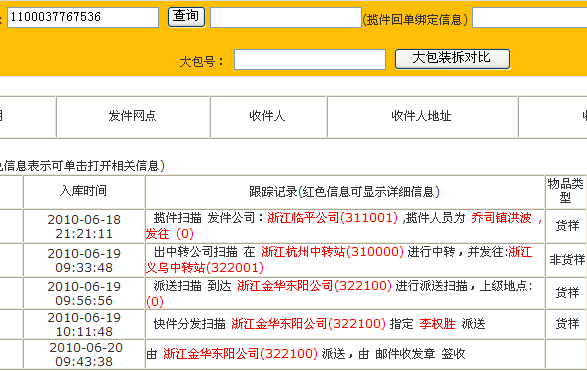Screen dimensions: 587x371
Task: Click the field right of 揽件回单绑定信息
Action: pos(529,17)
